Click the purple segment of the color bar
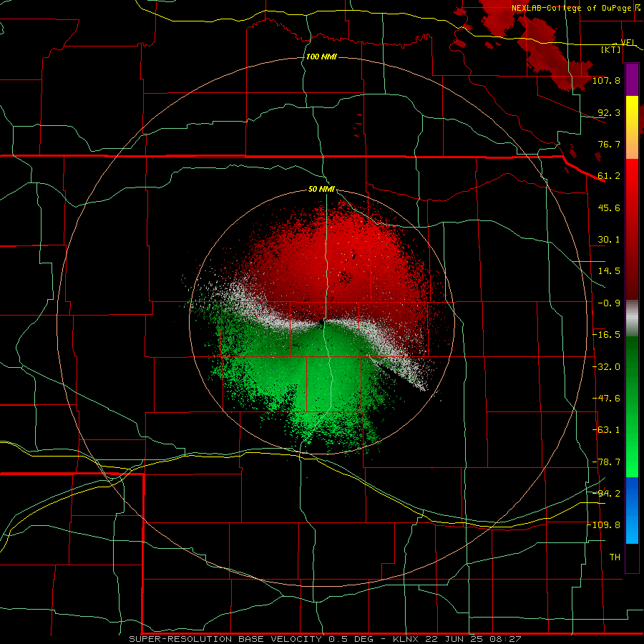This screenshot has height=644, width=644. 632,80
